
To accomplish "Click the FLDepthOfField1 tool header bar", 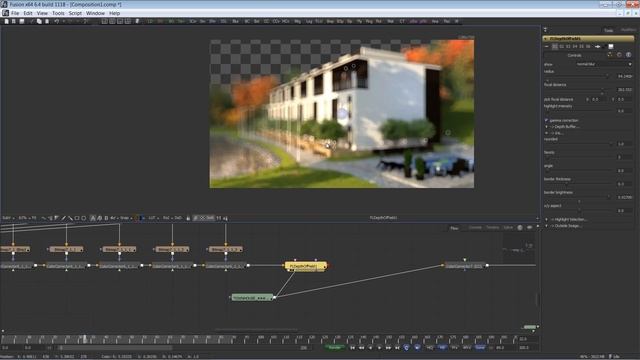I will click(589, 39).
